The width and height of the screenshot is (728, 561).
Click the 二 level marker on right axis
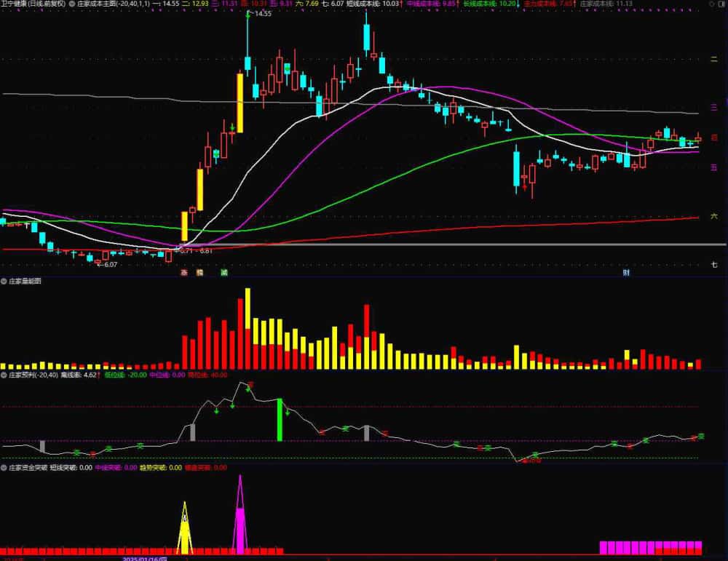pyautogui.click(x=714, y=59)
